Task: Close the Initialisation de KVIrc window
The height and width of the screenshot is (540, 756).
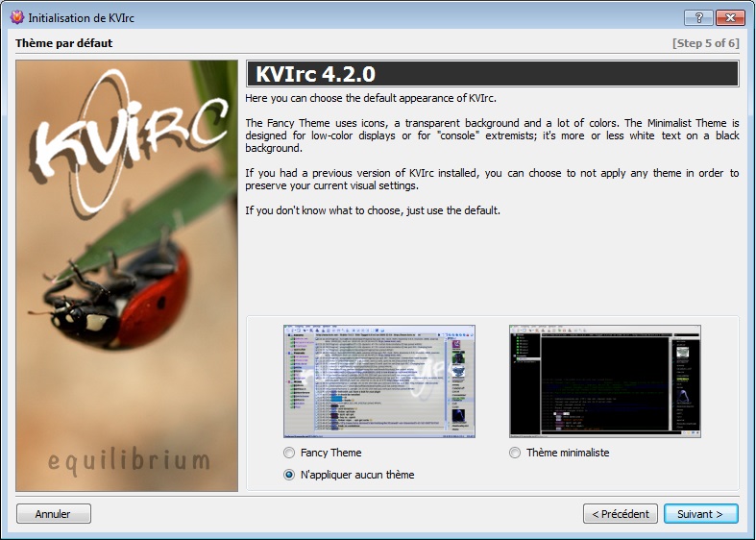Action: pos(730,17)
